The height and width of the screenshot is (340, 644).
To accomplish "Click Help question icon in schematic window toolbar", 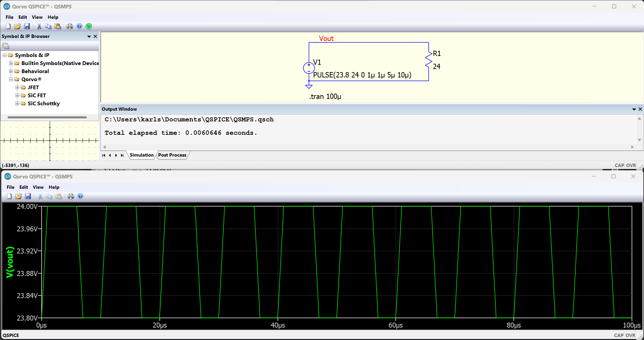I will [x=79, y=26].
